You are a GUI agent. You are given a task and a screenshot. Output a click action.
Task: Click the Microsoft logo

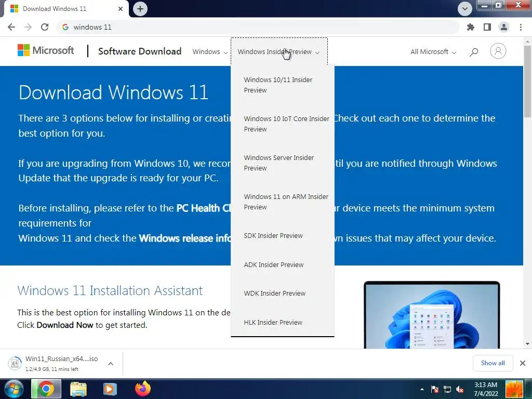point(46,50)
